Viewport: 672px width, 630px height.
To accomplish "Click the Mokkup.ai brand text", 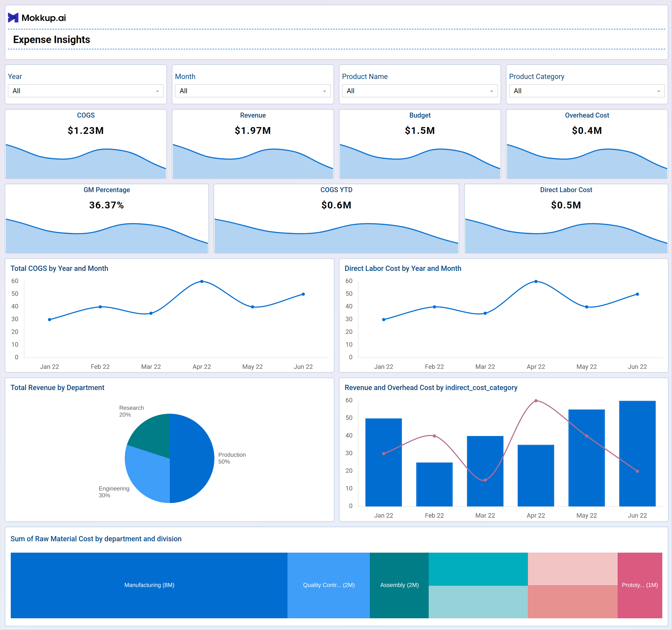I will 44,18.
